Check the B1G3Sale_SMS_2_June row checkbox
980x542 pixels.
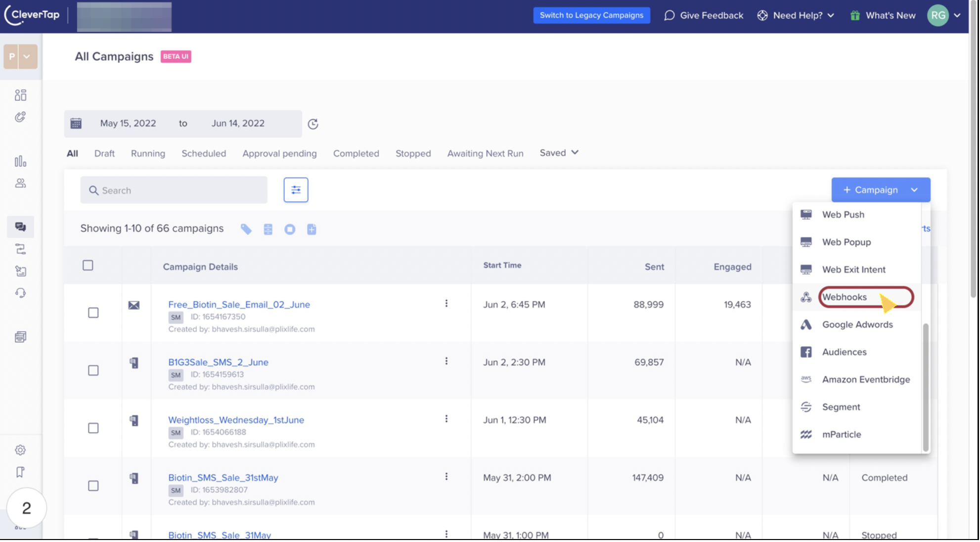tap(93, 370)
